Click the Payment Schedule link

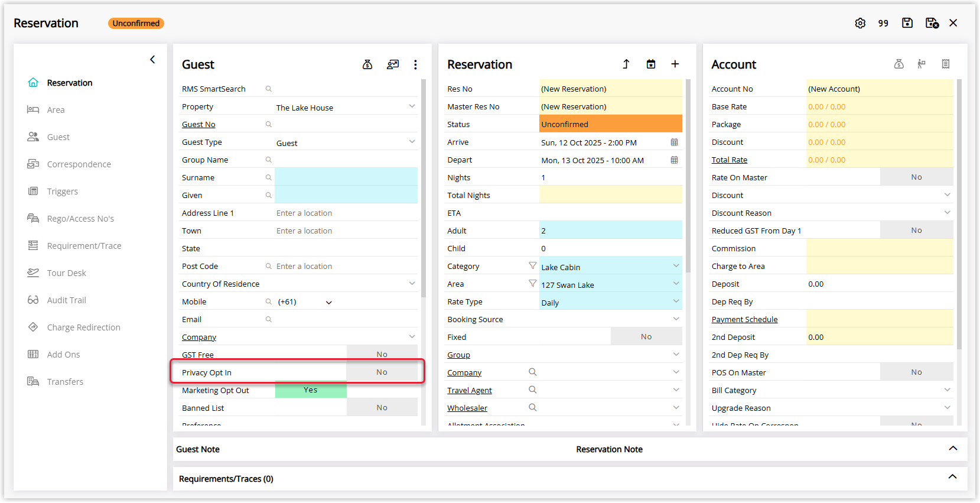744,320
